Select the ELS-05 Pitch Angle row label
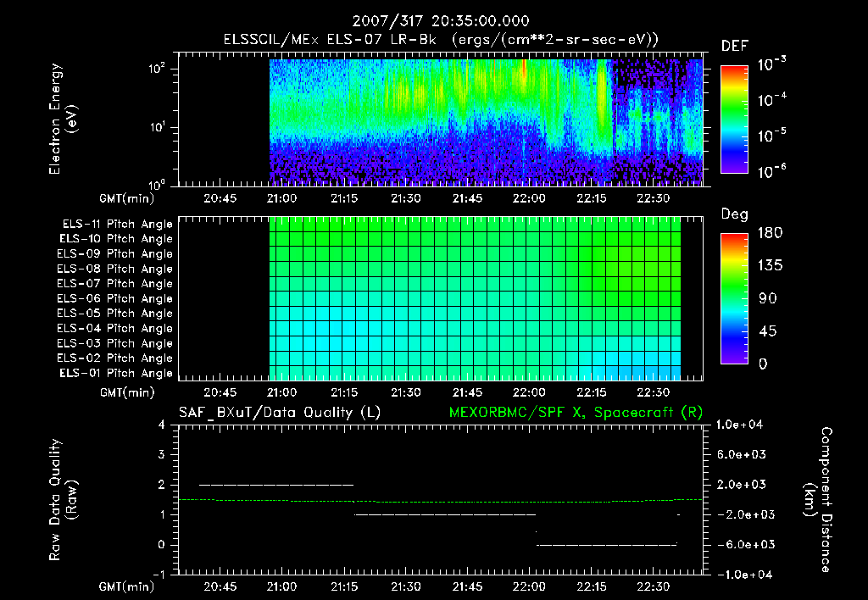The width and height of the screenshot is (868, 600). 114,314
